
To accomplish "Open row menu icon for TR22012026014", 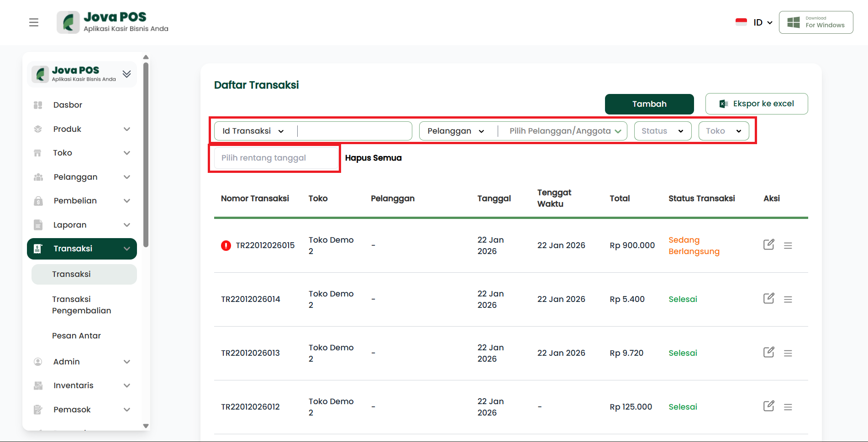I will click(788, 300).
